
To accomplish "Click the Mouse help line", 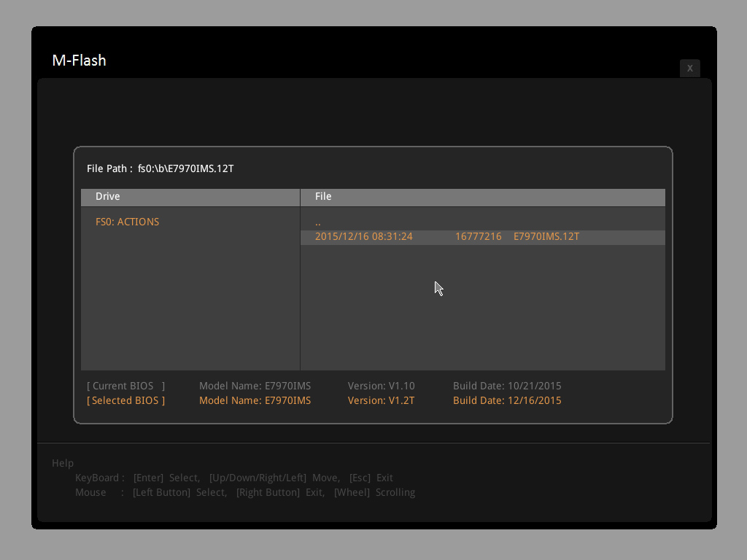I will click(245, 492).
